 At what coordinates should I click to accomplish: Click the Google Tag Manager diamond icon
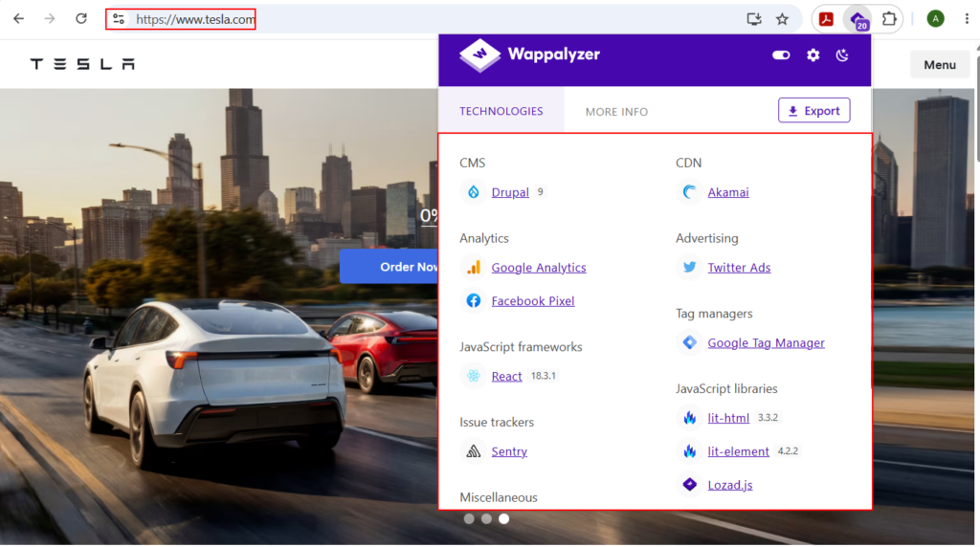689,342
